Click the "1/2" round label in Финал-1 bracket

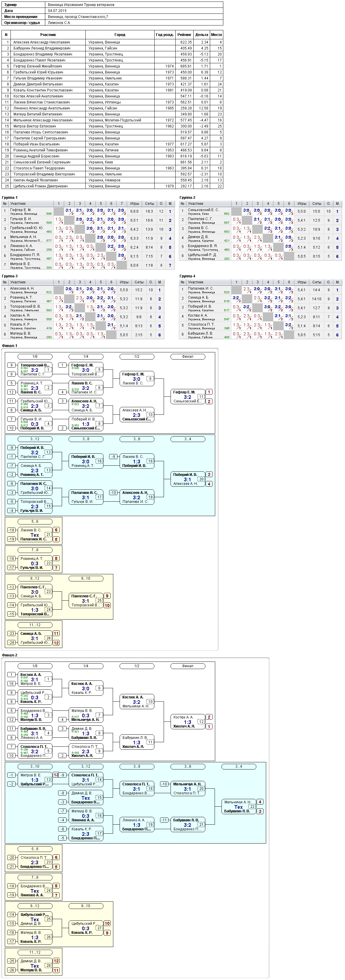click(x=137, y=357)
